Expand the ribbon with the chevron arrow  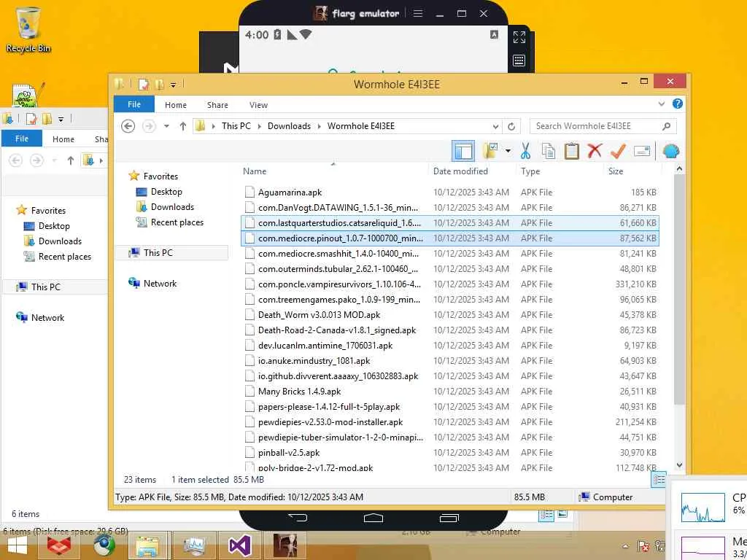[661, 104]
